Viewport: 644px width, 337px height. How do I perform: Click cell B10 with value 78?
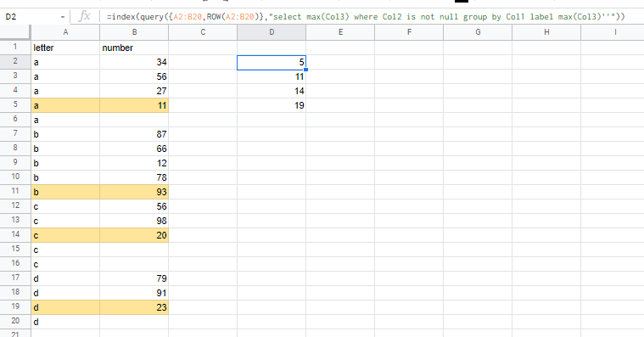(x=134, y=177)
